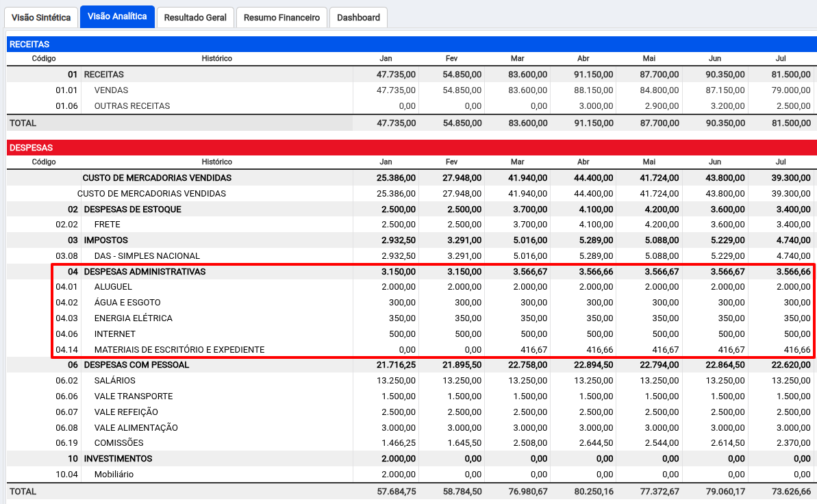The width and height of the screenshot is (817, 504).
Task: Select the COMISSÕES row label
Action: (118, 443)
